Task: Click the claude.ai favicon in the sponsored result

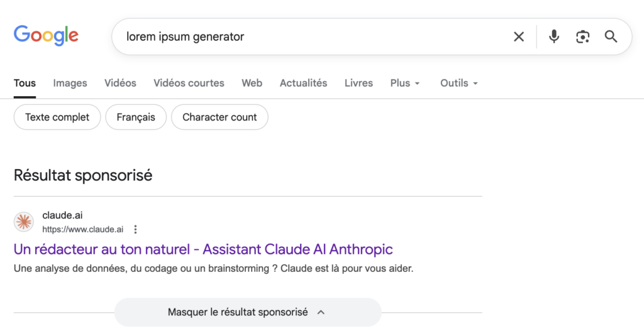Action: [x=24, y=222]
